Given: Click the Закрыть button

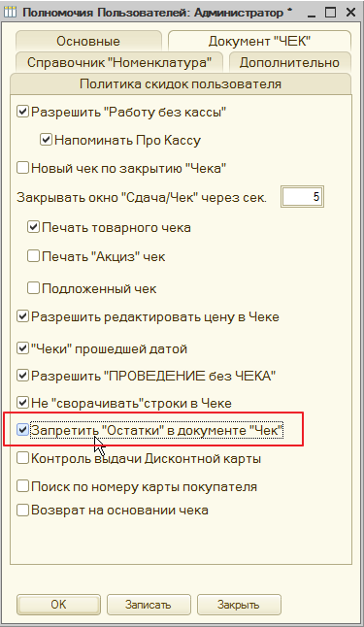Looking at the screenshot, I should 239,605.
